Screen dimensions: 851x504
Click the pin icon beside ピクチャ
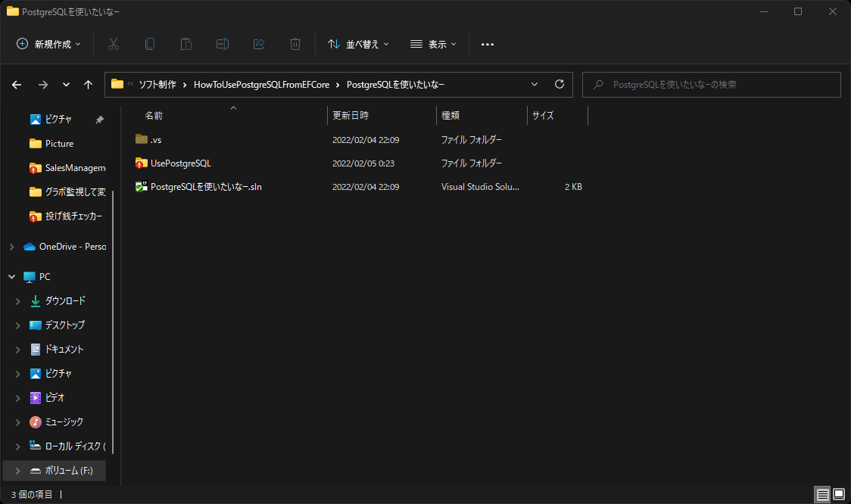[x=100, y=120]
